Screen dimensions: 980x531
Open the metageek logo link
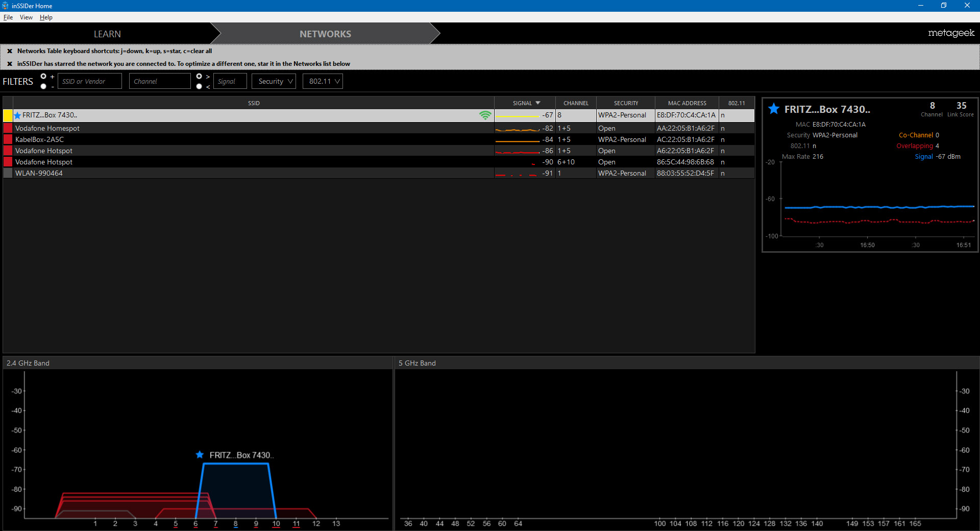pyautogui.click(x=951, y=33)
